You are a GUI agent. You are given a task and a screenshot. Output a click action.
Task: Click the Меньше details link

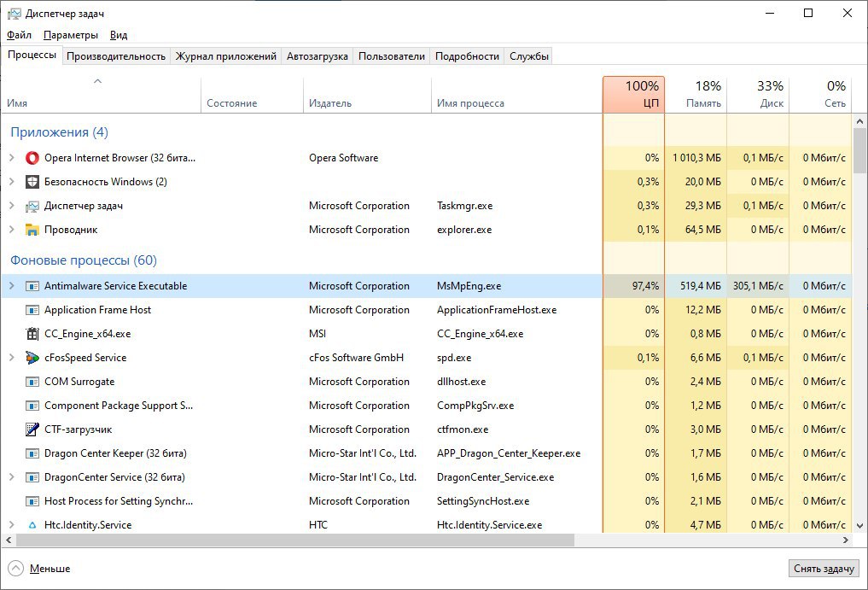(x=50, y=569)
